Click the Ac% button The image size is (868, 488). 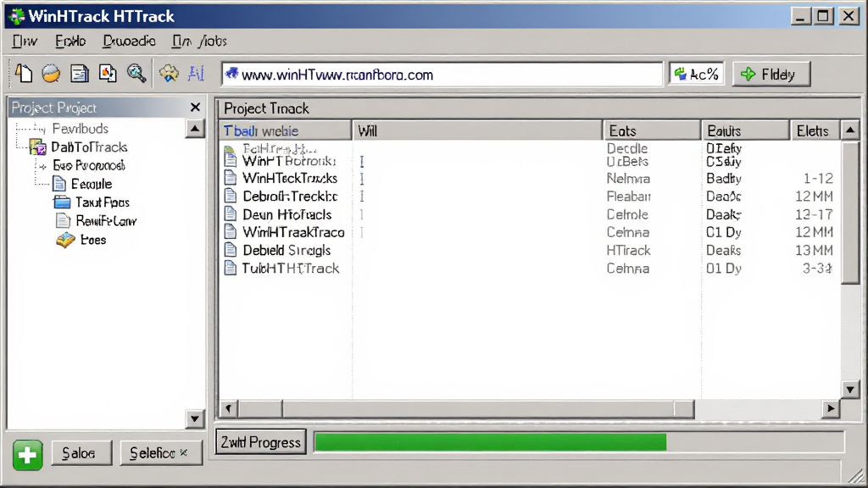(x=697, y=75)
